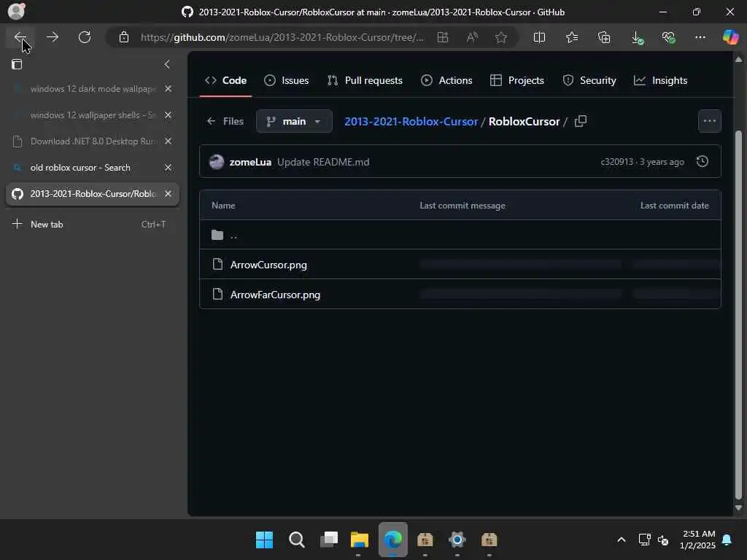Open Settings gear app in taskbar

(457, 540)
